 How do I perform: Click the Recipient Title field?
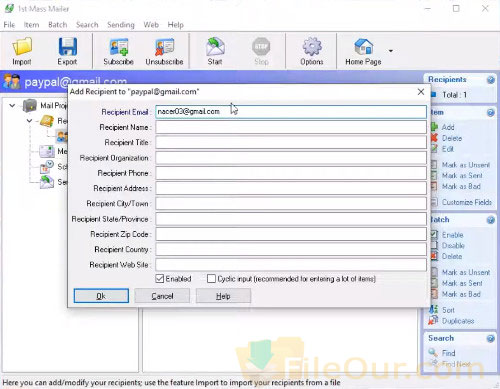(291, 142)
